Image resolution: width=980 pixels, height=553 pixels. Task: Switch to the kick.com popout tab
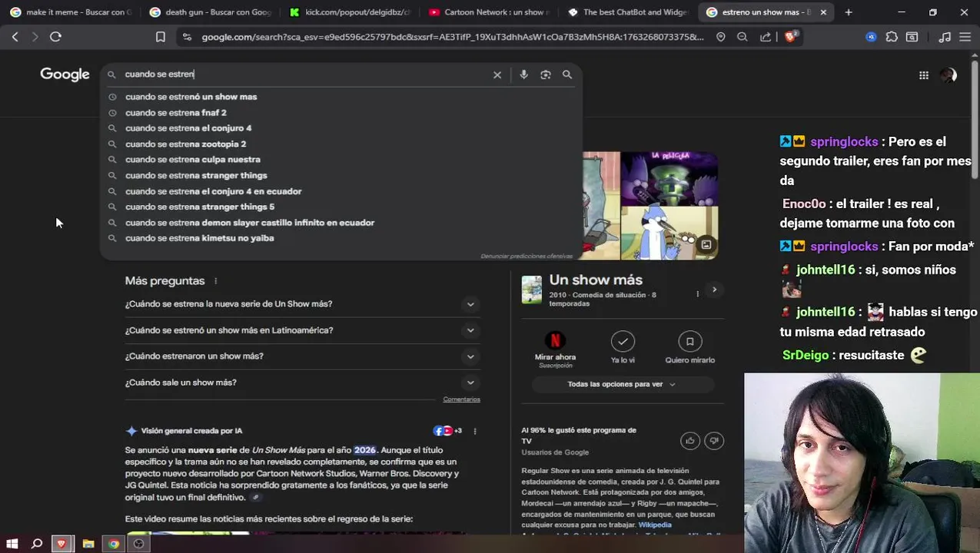[x=350, y=12]
